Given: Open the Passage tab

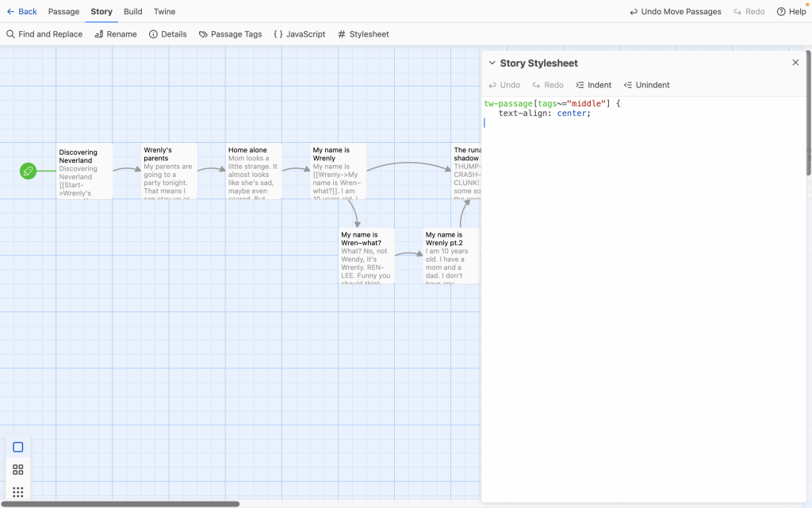Looking at the screenshot, I should pyautogui.click(x=63, y=12).
